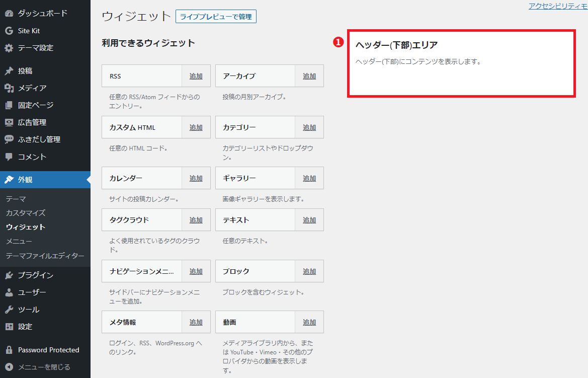
Task: Click the 投稿 pushpin icon
Action: pos(9,71)
